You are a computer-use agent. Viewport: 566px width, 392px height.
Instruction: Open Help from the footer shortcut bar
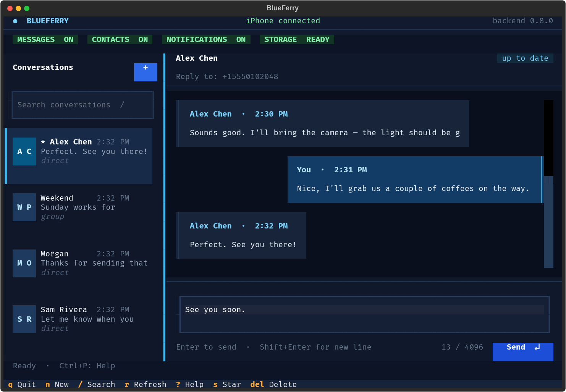click(190, 384)
